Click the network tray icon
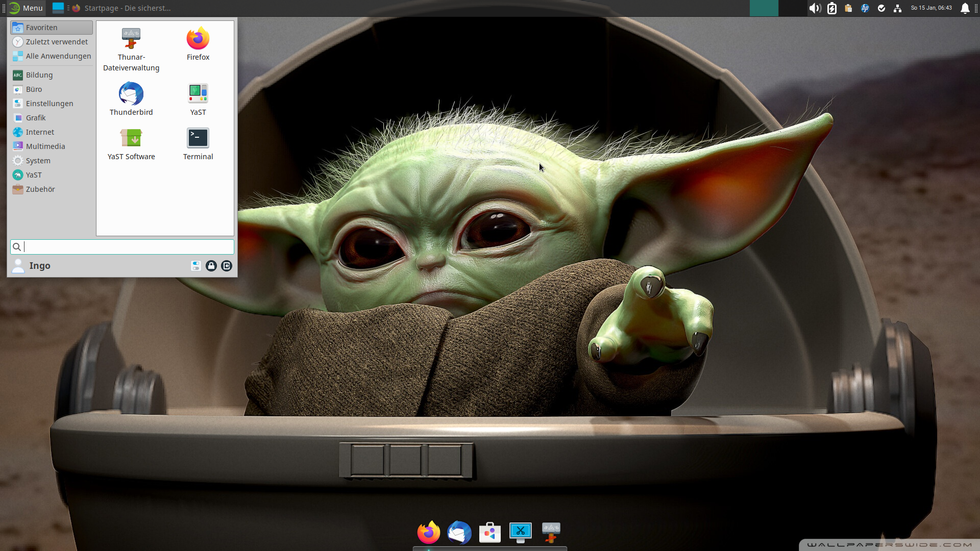 tap(897, 8)
